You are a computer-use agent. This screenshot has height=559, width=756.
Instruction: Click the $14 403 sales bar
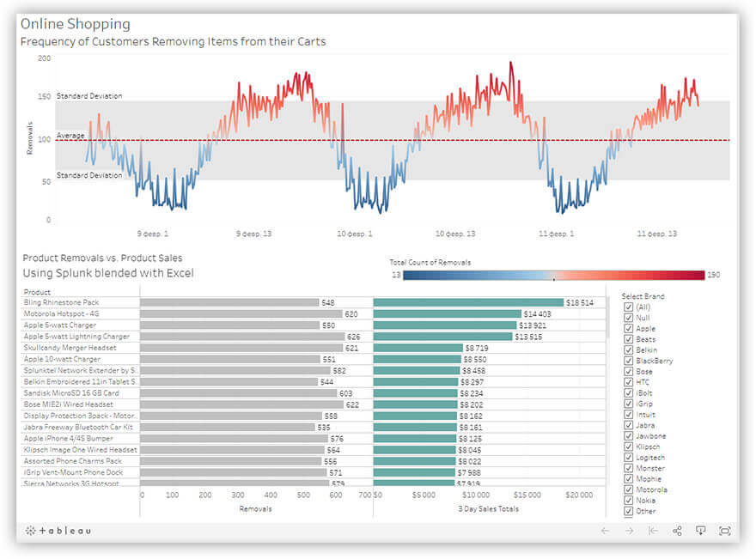[x=448, y=313]
